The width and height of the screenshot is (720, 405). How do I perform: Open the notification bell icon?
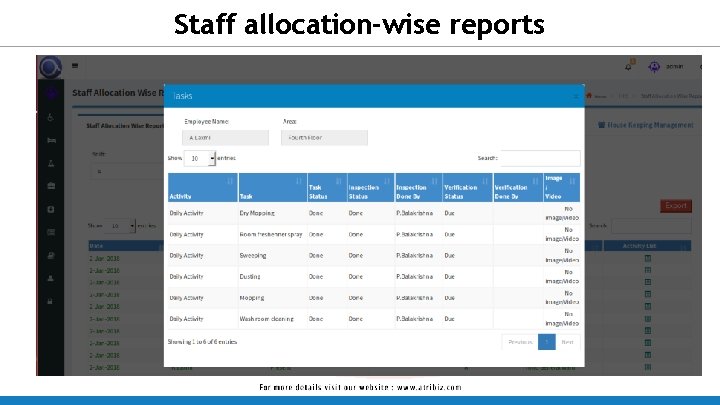pos(629,67)
